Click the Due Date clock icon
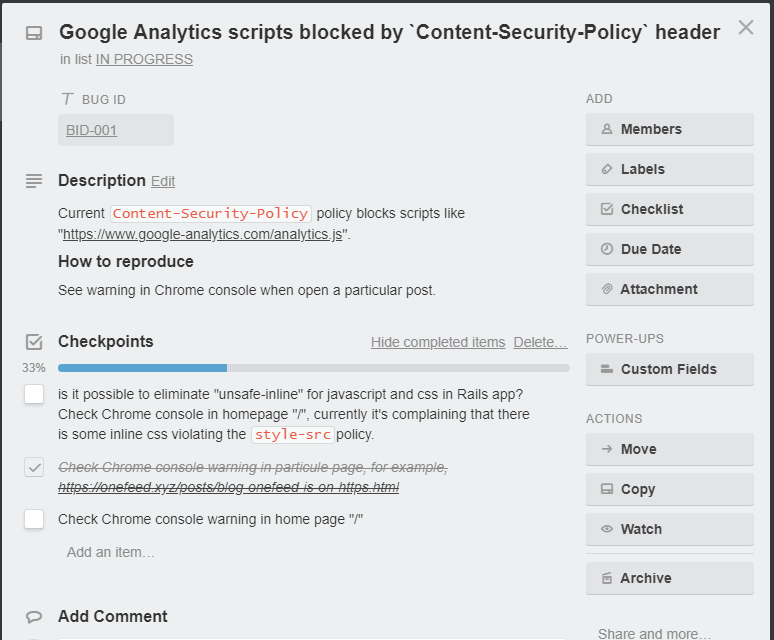 (607, 249)
